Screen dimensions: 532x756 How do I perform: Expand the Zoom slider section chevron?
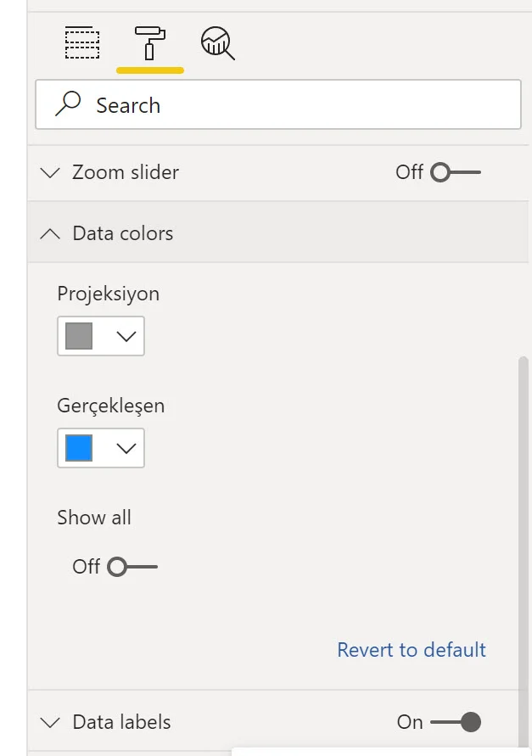tap(51, 173)
